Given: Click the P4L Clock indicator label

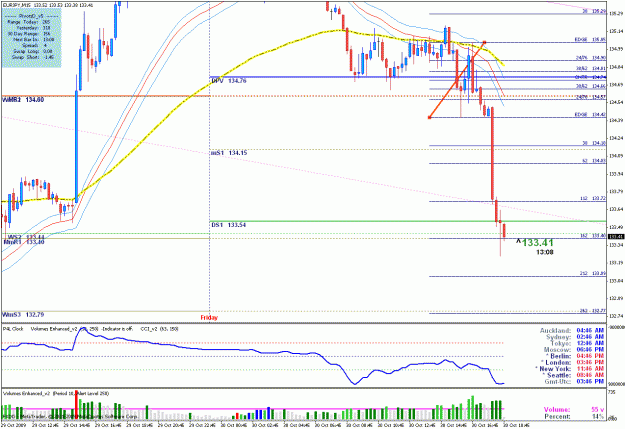Looking at the screenshot, I should click(13, 329).
